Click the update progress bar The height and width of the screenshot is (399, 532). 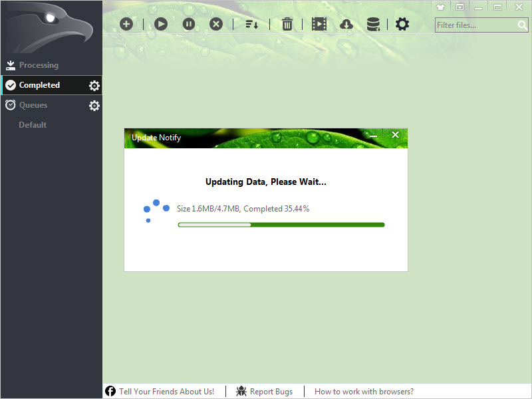tap(281, 225)
